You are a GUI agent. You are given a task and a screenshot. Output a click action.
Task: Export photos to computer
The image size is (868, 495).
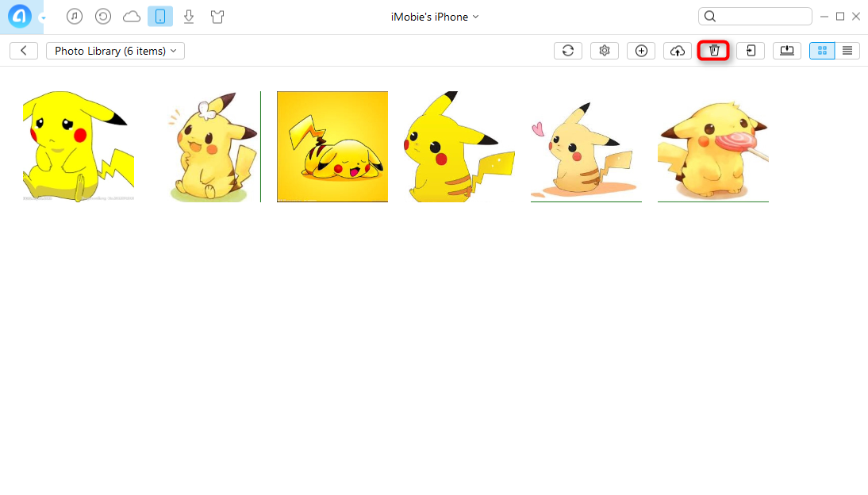[x=787, y=51]
